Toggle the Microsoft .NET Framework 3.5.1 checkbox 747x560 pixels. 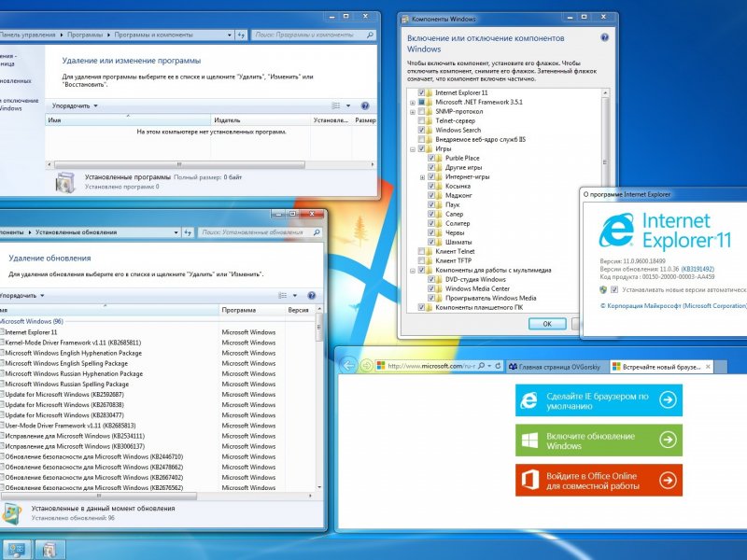click(x=421, y=102)
